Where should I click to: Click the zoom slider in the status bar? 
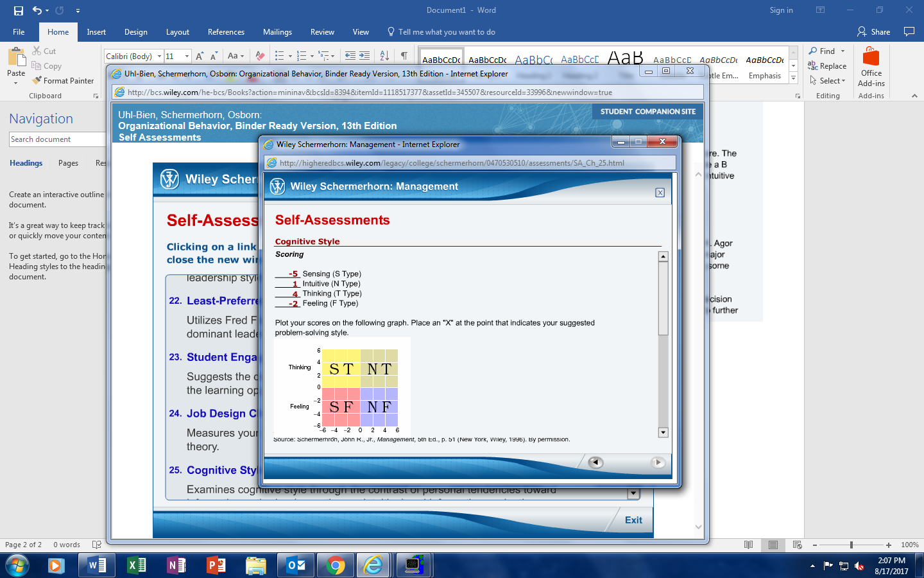(851, 545)
